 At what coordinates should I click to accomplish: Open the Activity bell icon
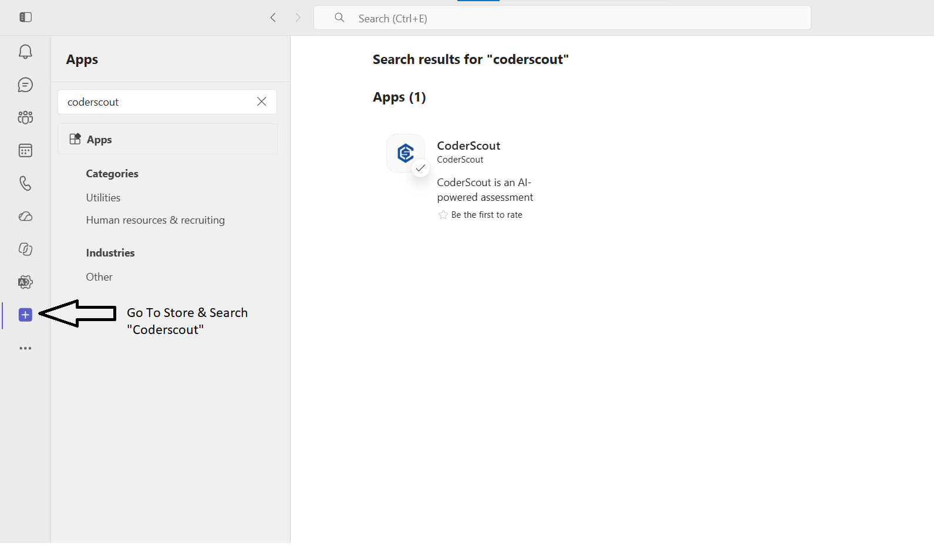[25, 52]
